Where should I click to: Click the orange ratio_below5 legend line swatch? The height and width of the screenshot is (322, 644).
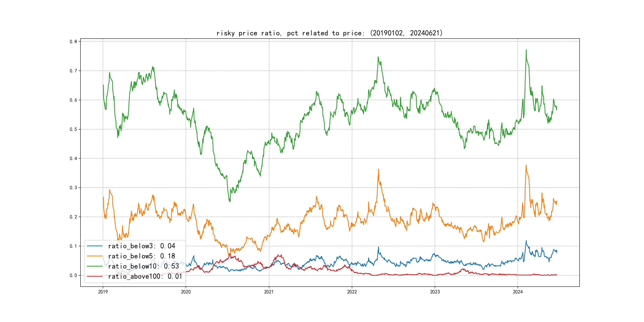[94, 256]
